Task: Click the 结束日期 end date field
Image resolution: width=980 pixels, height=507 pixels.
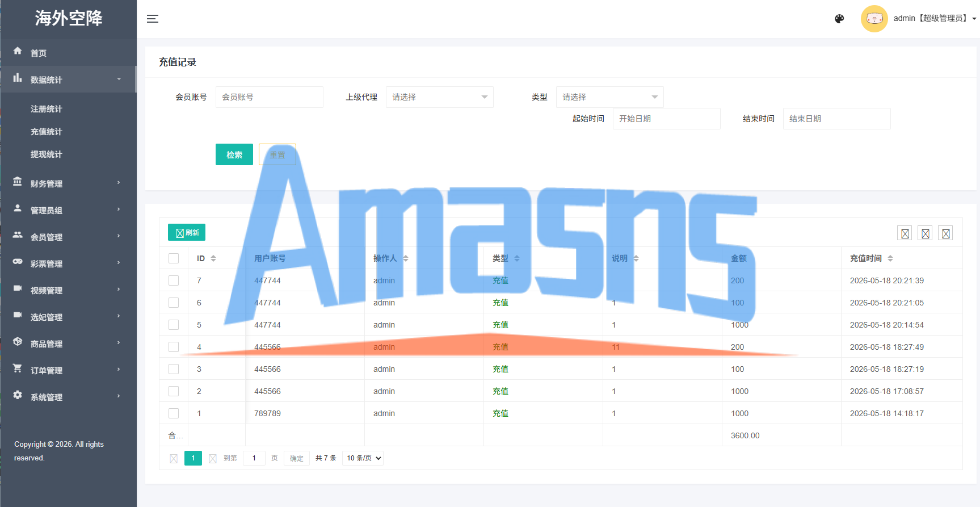Action: coord(837,119)
